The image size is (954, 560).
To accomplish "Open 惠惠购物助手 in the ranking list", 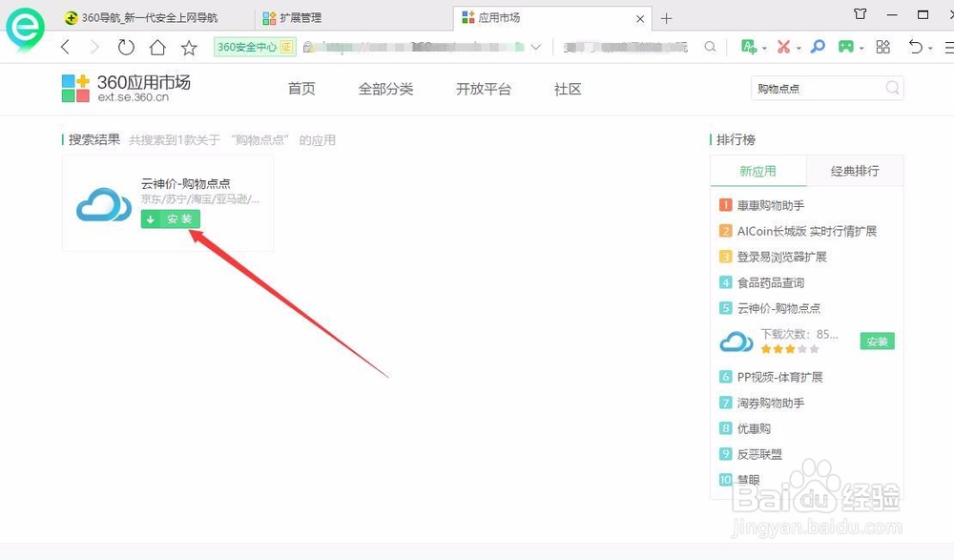I will pos(771,205).
